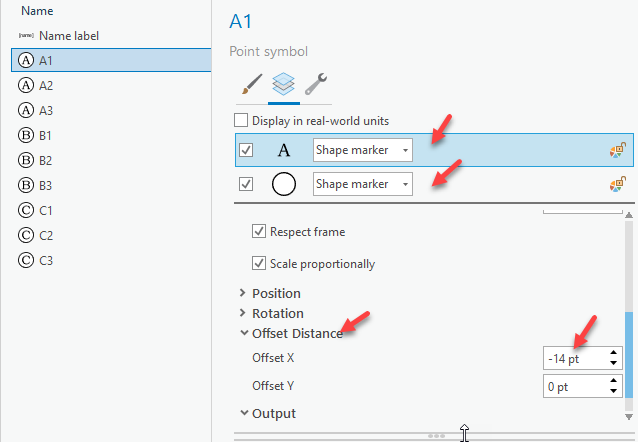Open the Structure wrench tab
This screenshot has height=442, width=638.
pyautogui.click(x=316, y=85)
